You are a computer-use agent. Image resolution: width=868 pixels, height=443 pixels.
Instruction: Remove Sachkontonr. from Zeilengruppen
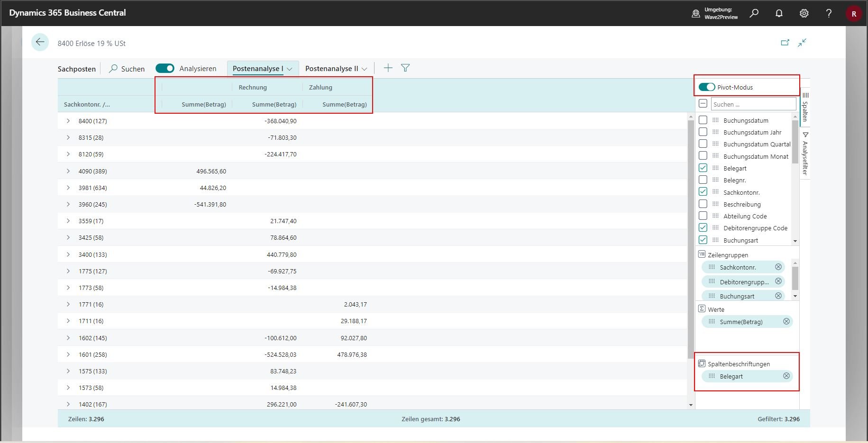(x=778, y=267)
